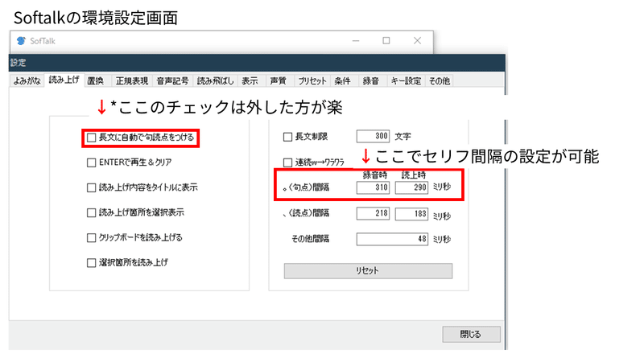The height and width of the screenshot is (362, 644).
Task: Click the 設定 dialog title
Action: coord(18,63)
